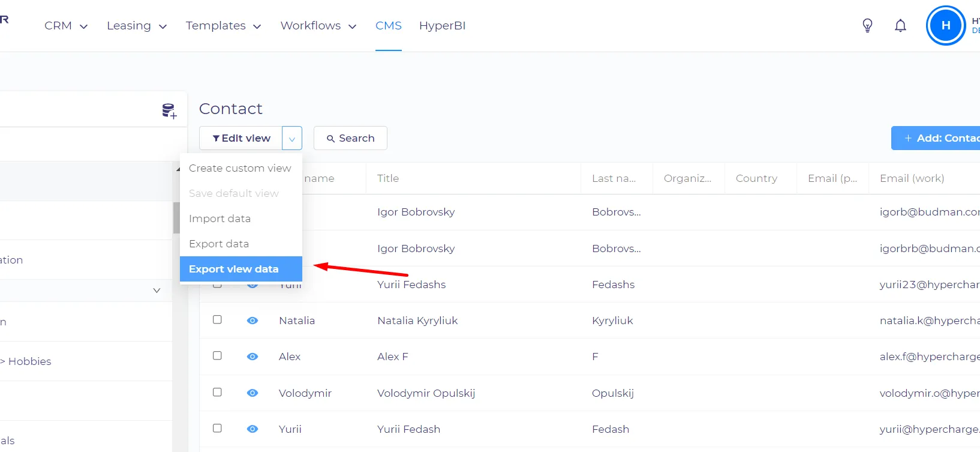Tick the Volodymyr Opulskij checkbox
Screen dimensions: 980x452
[217, 393]
